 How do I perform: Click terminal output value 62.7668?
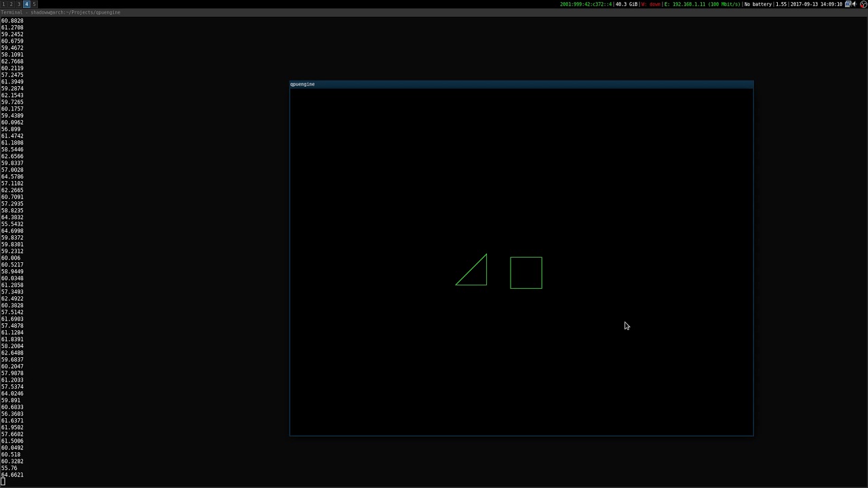tap(12, 62)
